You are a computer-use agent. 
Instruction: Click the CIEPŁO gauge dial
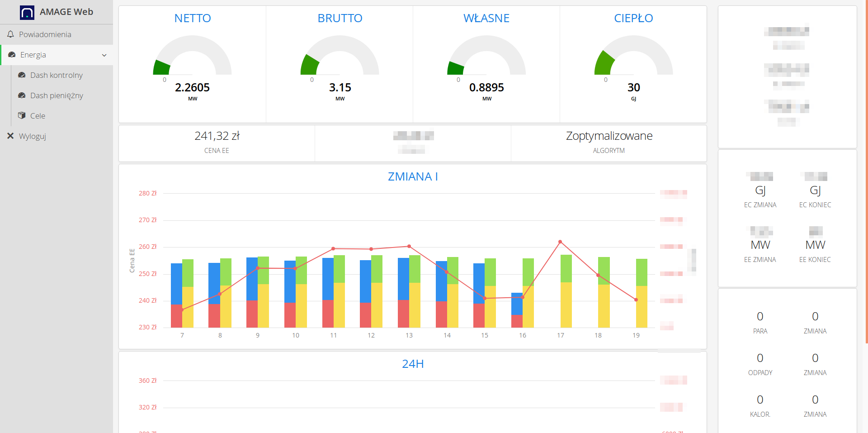tap(633, 57)
